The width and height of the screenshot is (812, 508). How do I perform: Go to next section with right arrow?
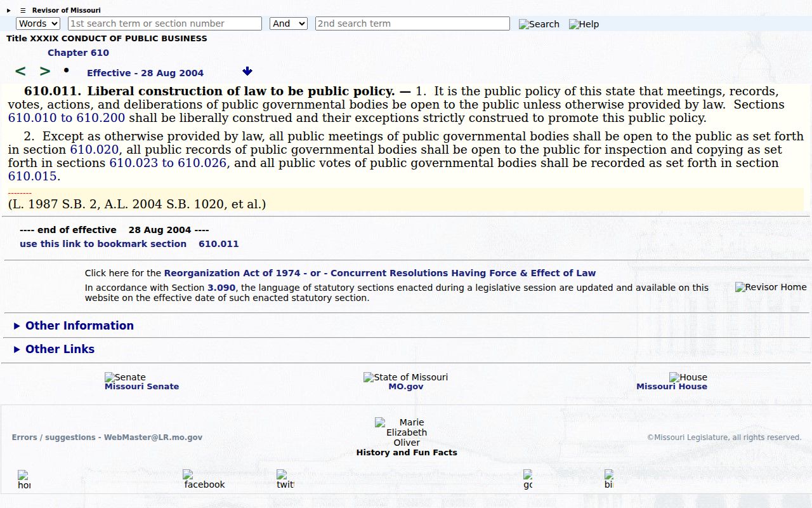(44, 71)
